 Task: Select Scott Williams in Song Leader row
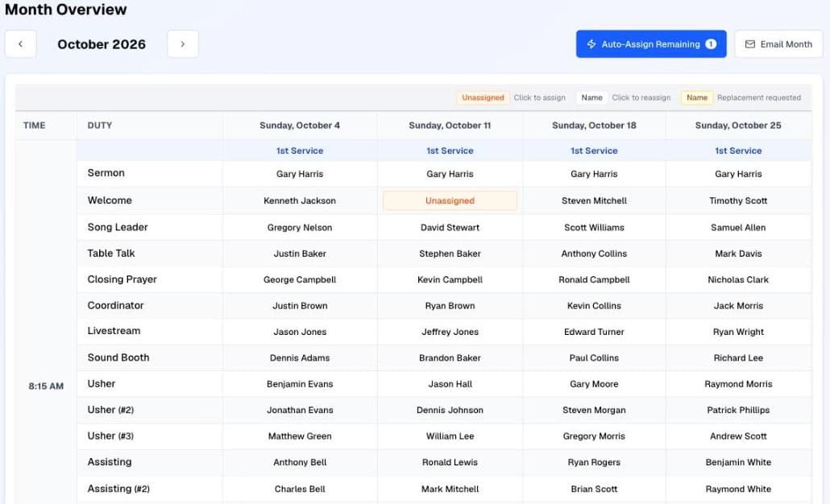594,227
